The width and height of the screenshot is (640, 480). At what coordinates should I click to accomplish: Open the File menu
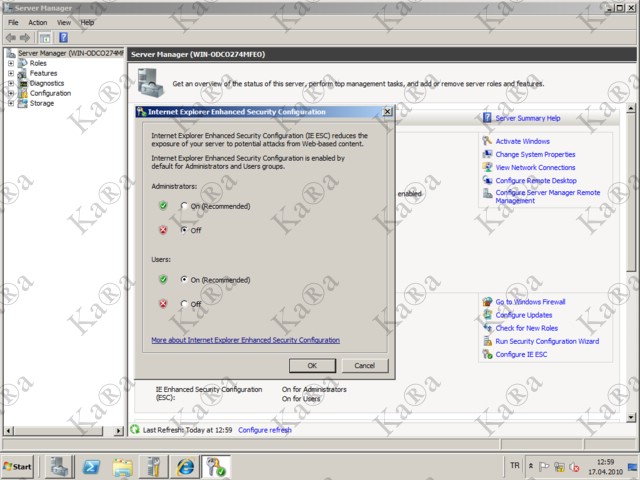click(13, 22)
